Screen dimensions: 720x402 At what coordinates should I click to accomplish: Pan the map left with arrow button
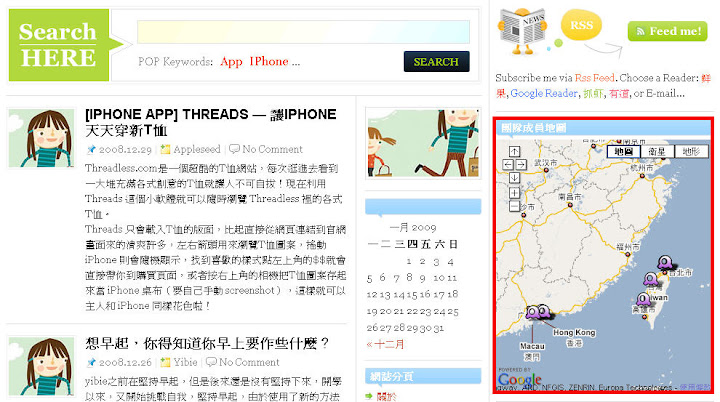(x=508, y=164)
